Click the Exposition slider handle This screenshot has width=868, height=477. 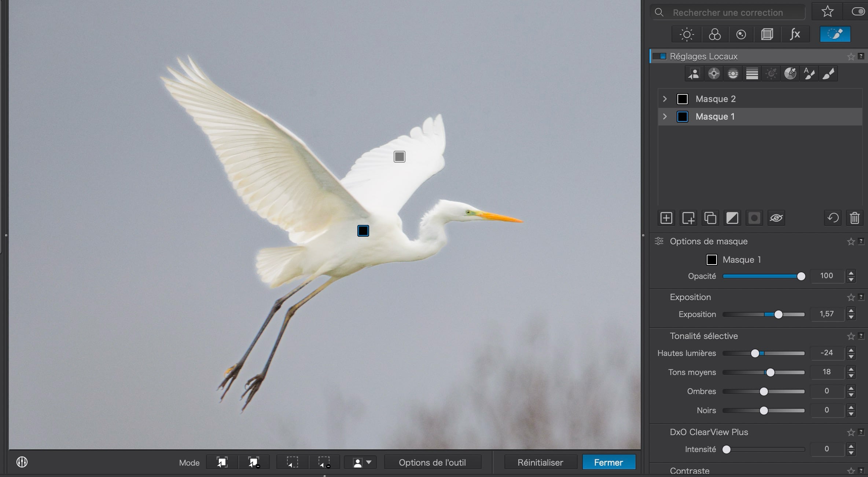778,314
